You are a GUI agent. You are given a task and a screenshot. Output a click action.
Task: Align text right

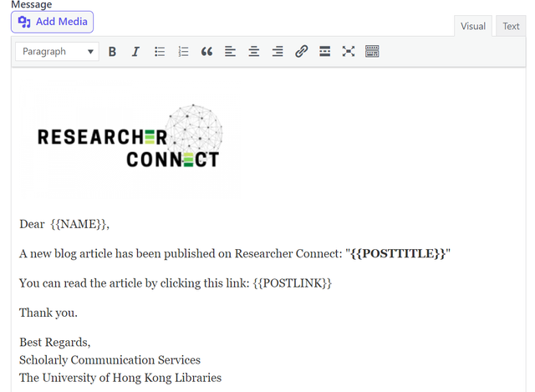click(x=278, y=52)
